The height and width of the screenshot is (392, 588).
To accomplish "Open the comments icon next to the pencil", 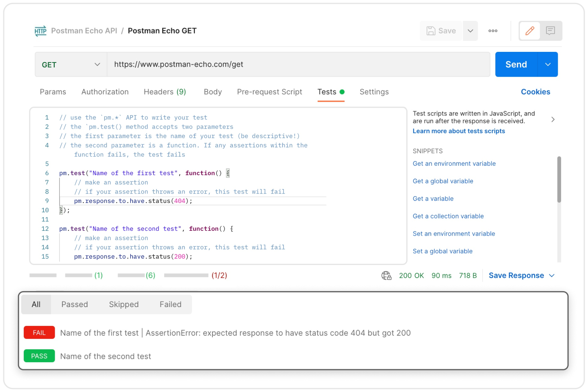I will [x=551, y=31].
